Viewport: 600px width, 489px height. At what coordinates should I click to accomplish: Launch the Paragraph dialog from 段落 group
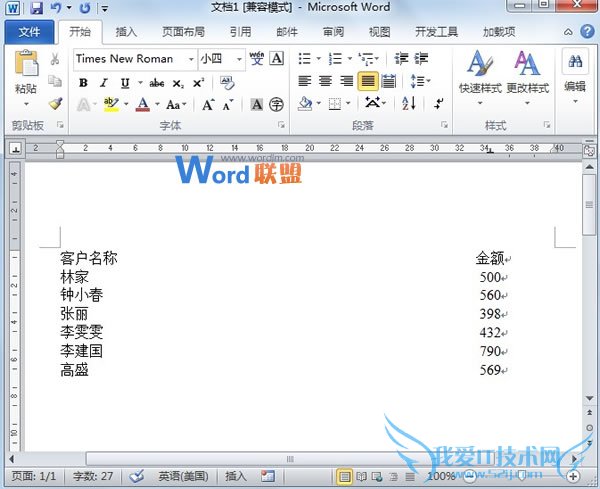tap(444, 125)
